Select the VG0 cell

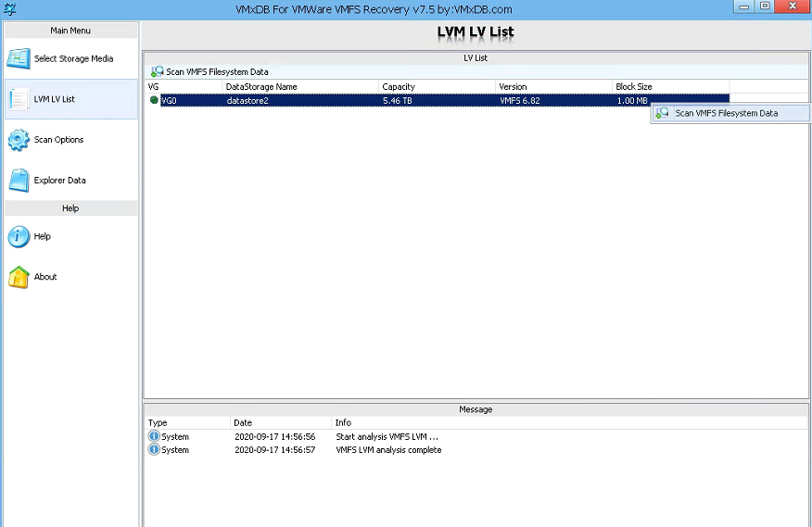point(169,100)
